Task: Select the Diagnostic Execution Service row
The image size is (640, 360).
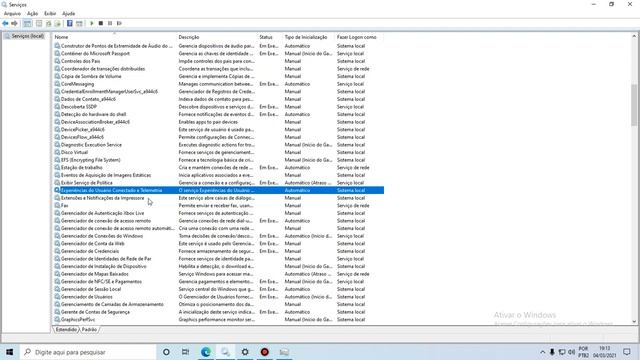Action: (x=218, y=145)
